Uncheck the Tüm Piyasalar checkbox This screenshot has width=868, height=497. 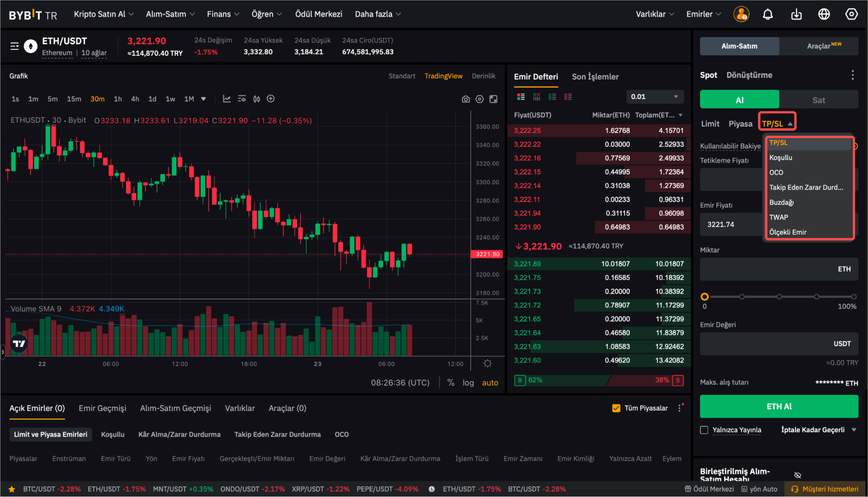coord(616,408)
